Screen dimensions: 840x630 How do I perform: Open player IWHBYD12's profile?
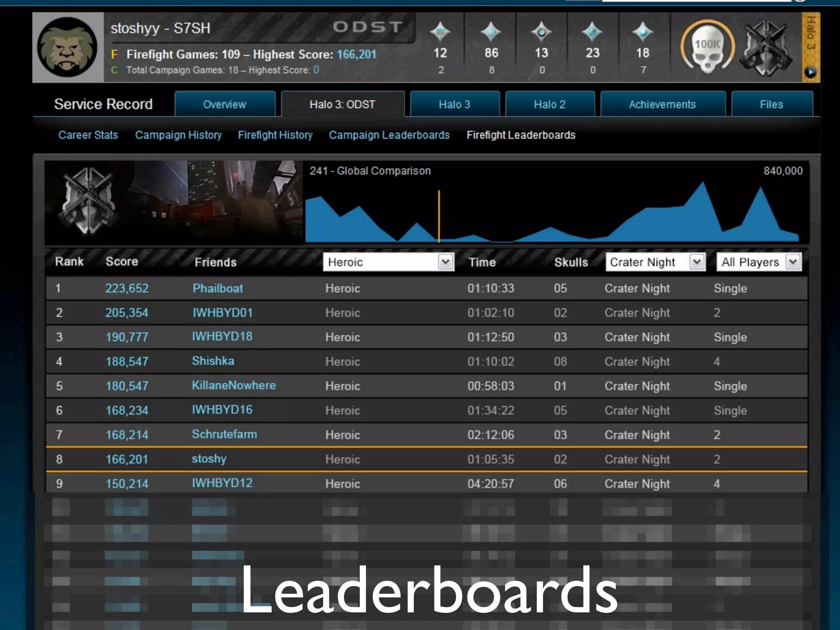[x=222, y=483]
